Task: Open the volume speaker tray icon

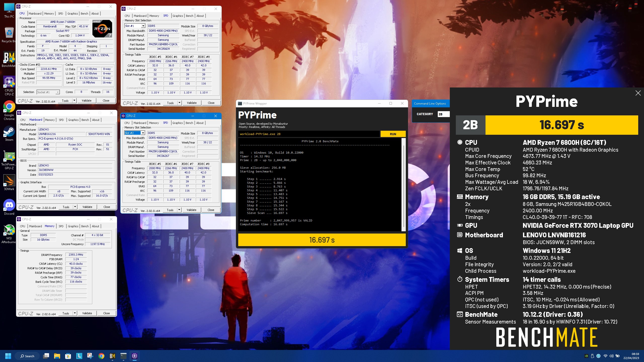Action: click(x=612, y=356)
